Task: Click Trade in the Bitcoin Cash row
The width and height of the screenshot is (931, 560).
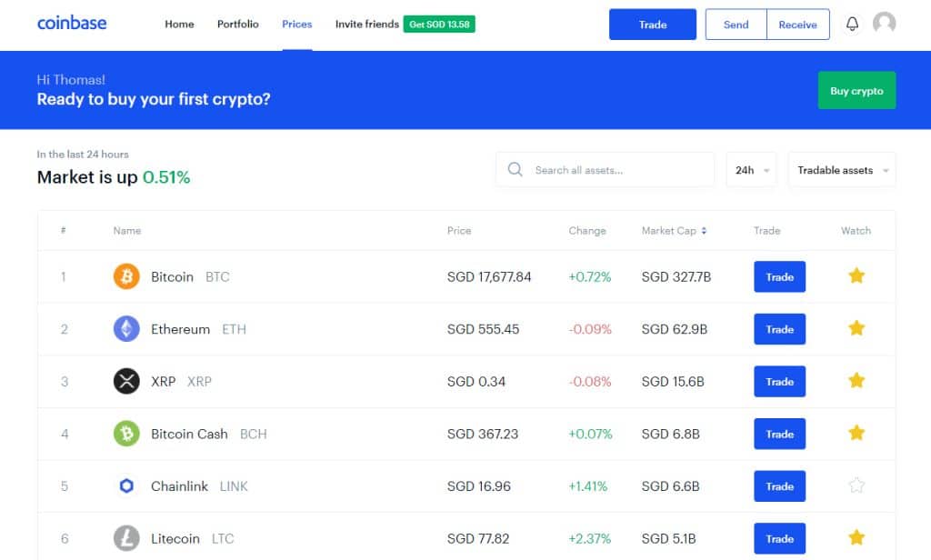Action: 779,434
